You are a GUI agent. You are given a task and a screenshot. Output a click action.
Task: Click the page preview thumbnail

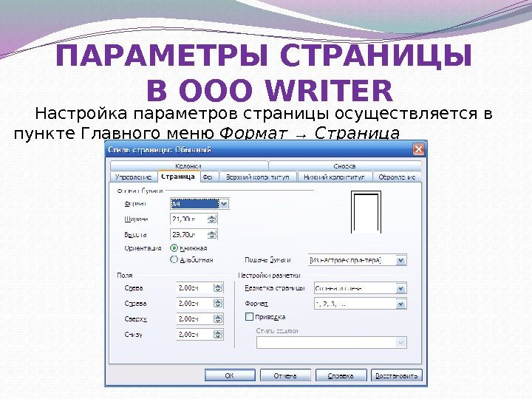click(366, 212)
